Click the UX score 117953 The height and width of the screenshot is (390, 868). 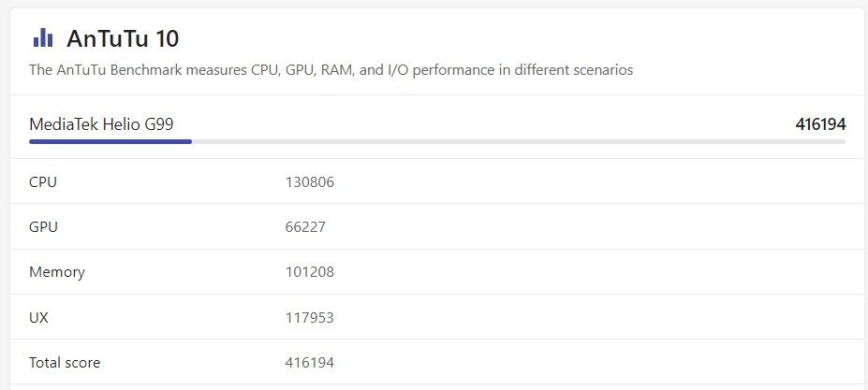click(x=309, y=317)
